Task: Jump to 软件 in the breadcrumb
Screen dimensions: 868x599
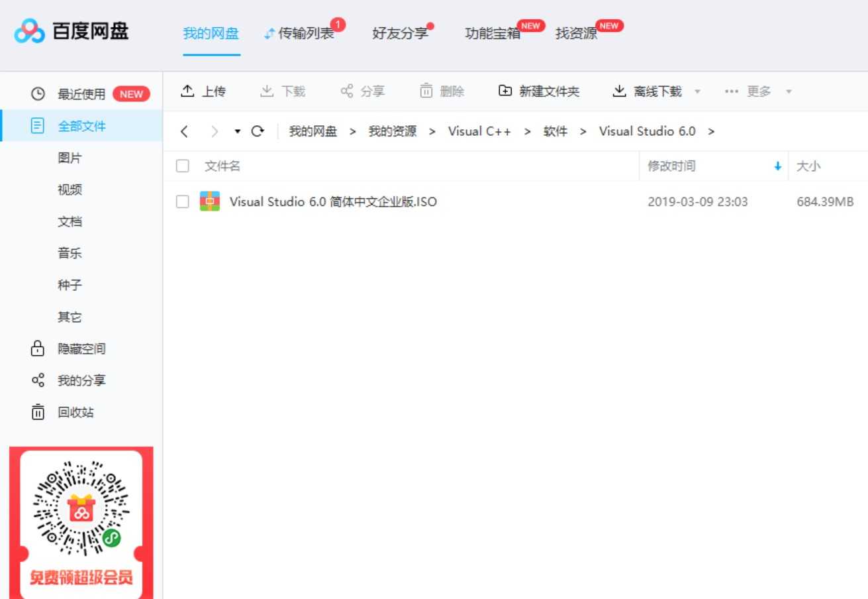Action: tap(555, 131)
